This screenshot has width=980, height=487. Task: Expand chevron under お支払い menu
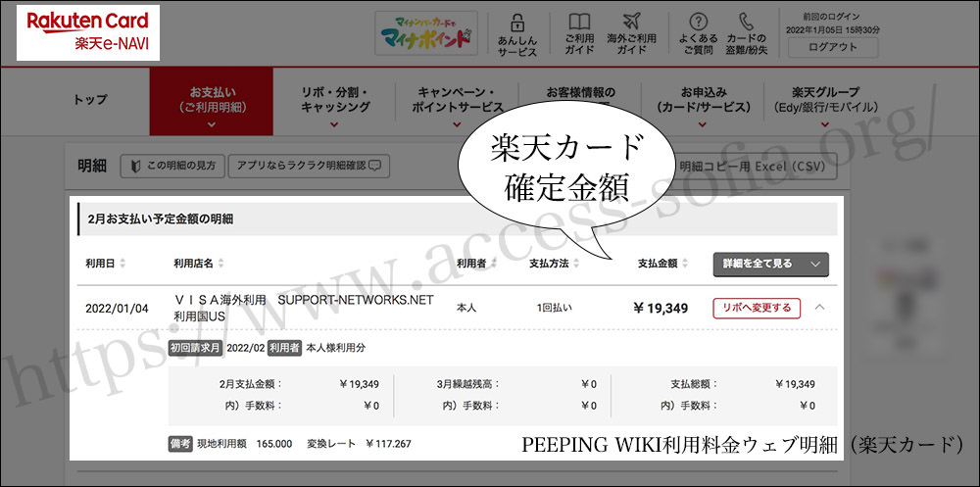[212, 125]
